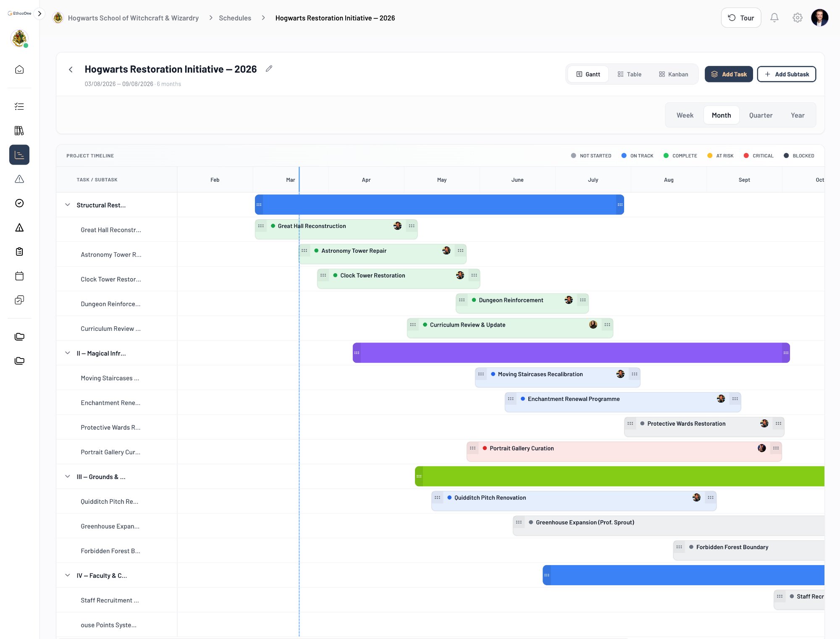The height and width of the screenshot is (639, 840).
Task: Click the June month column header
Action: 517,180
